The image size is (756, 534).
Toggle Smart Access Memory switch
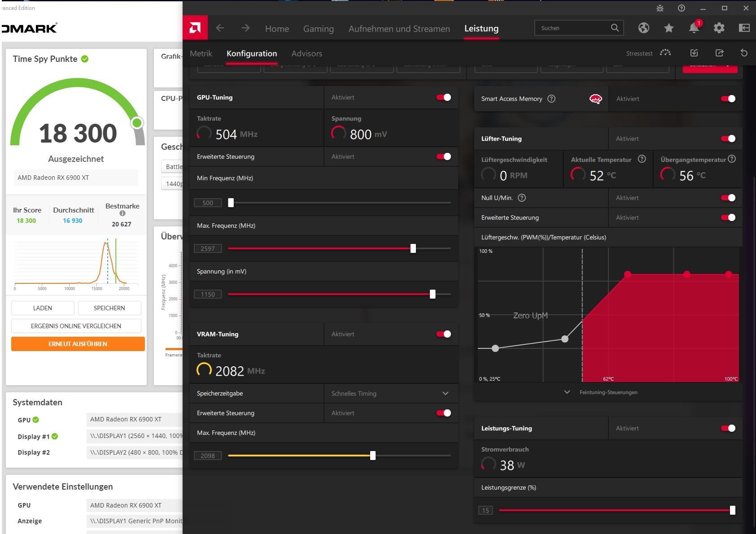[x=728, y=99]
